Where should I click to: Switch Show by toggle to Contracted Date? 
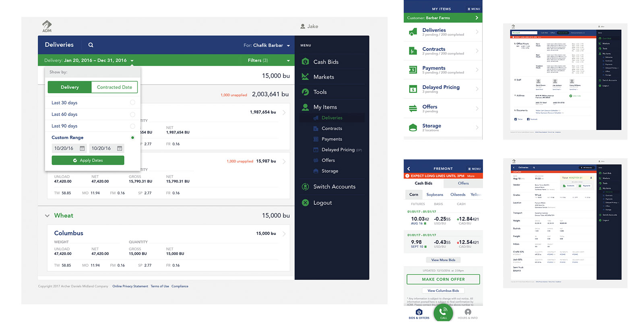click(114, 87)
